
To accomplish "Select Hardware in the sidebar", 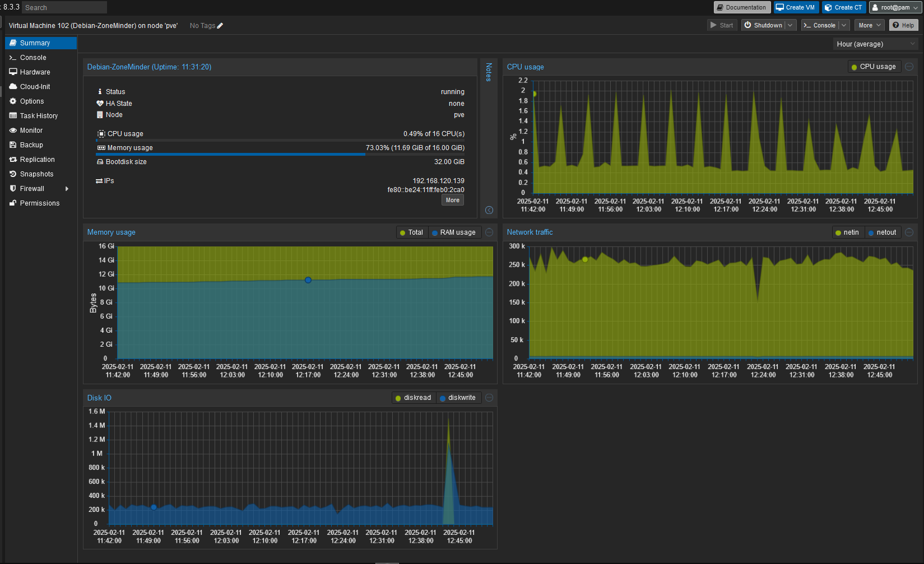I will tap(41, 72).
